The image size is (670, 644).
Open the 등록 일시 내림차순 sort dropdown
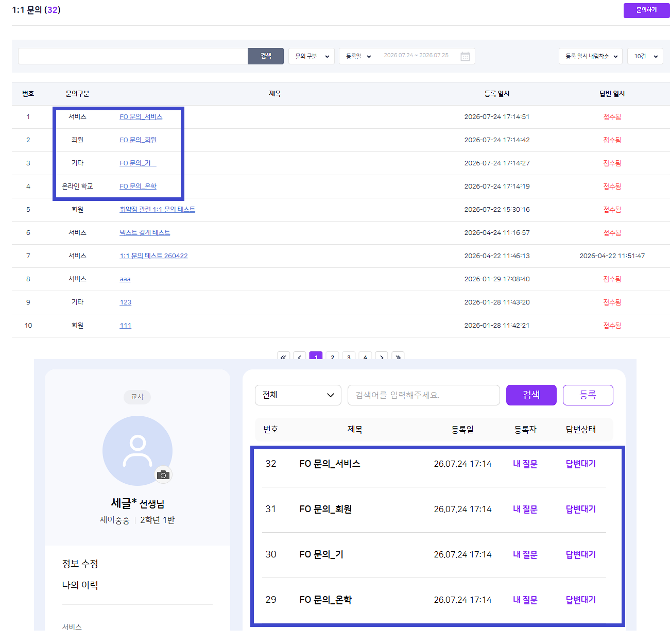click(591, 56)
